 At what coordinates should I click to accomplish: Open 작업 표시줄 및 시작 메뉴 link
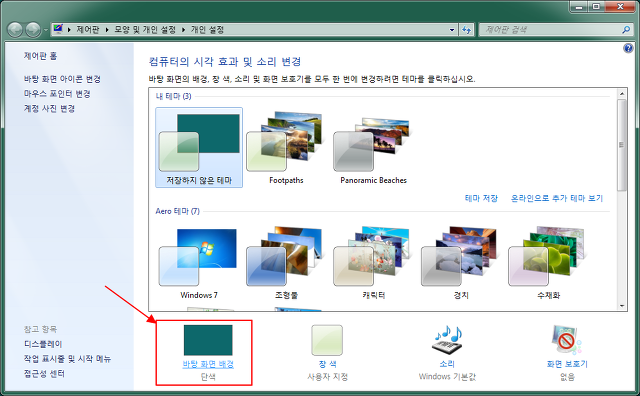pos(67,358)
